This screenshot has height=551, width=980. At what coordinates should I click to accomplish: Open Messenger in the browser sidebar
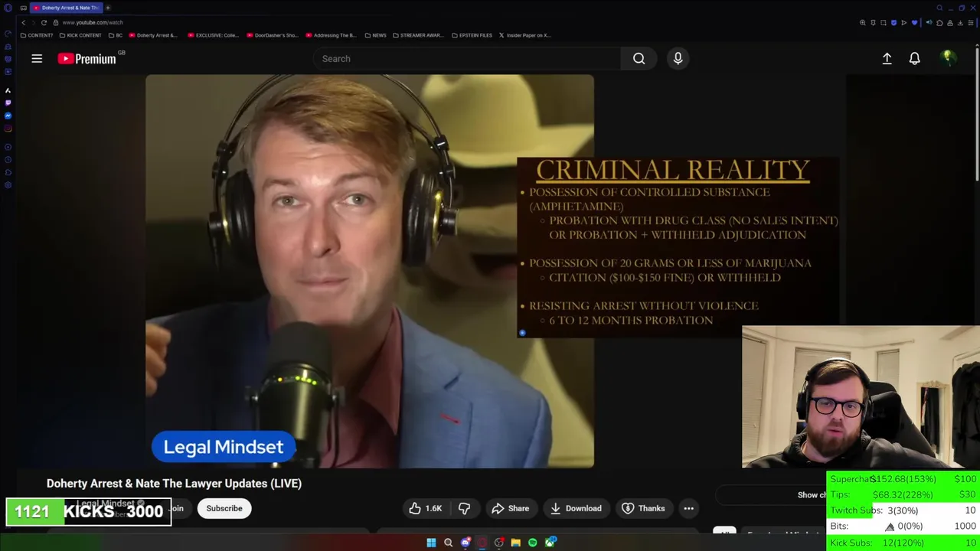(8, 116)
